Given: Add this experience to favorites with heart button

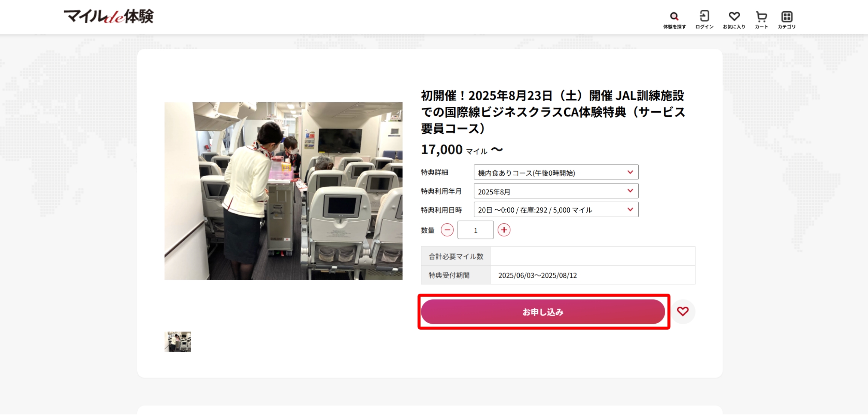Looking at the screenshot, I should pos(683,311).
